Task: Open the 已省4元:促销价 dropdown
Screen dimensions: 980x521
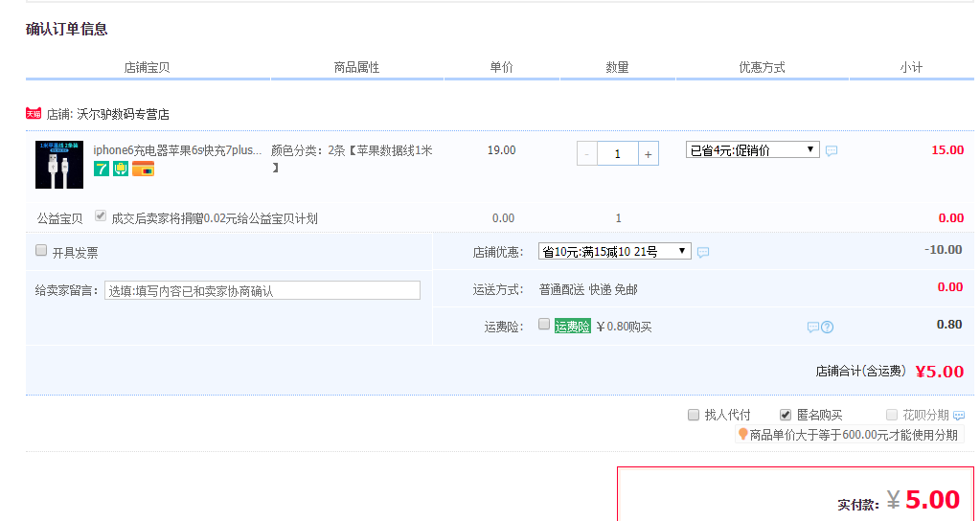Action: [x=753, y=150]
